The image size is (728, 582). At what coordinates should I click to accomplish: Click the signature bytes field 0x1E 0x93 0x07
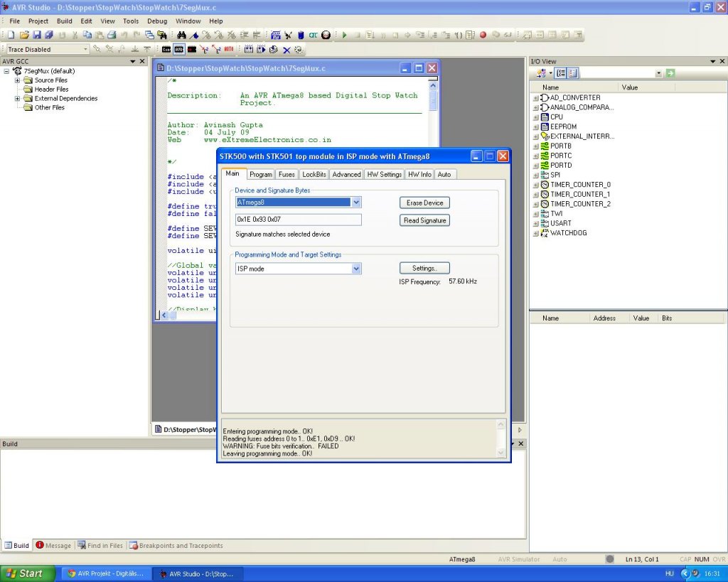point(298,220)
